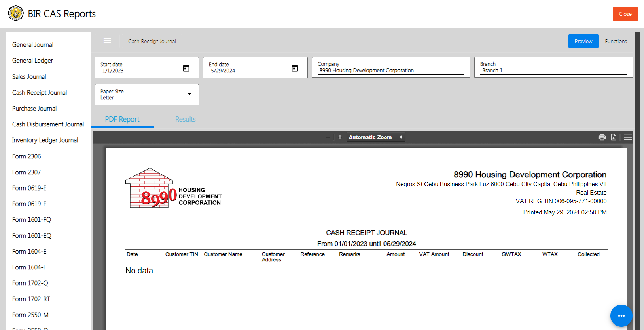Open the End date calendar picker

point(295,68)
